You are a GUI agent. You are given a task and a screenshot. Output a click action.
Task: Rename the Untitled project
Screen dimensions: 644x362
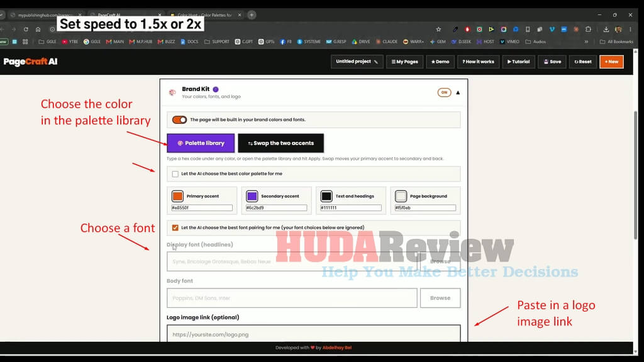[x=357, y=62]
